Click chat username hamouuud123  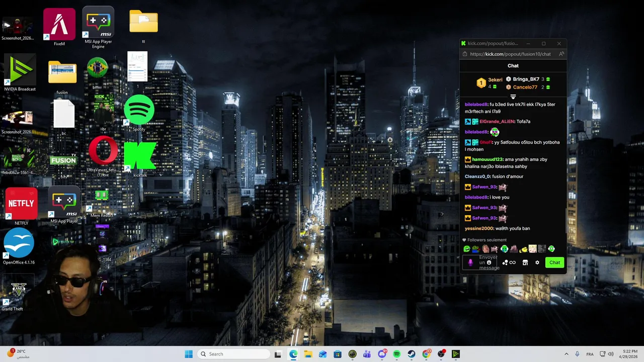[x=487, y=159]
